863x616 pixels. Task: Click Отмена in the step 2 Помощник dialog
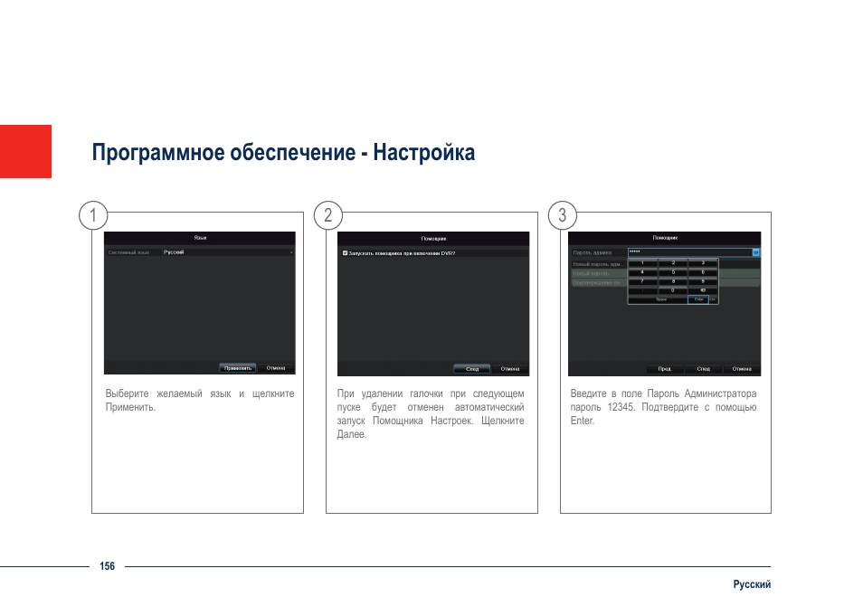coord(510,369)
